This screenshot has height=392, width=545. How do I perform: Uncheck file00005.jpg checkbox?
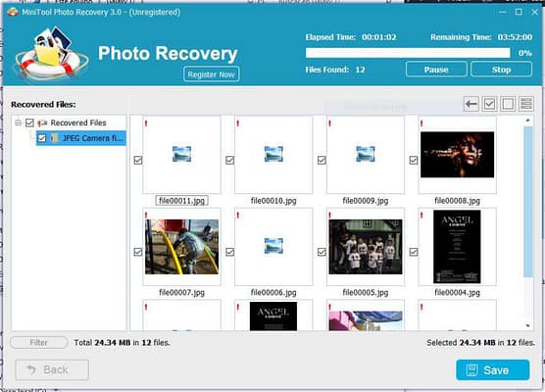(x=322, y=252)
